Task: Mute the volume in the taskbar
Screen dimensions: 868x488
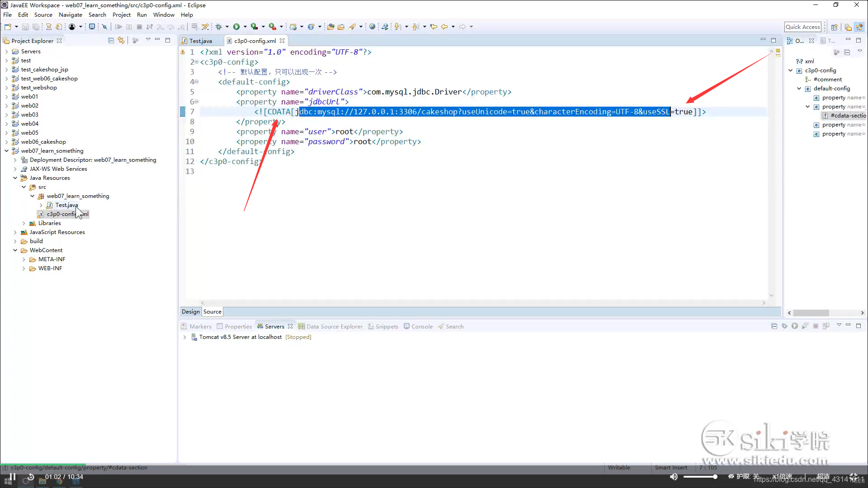Action: 673,476
